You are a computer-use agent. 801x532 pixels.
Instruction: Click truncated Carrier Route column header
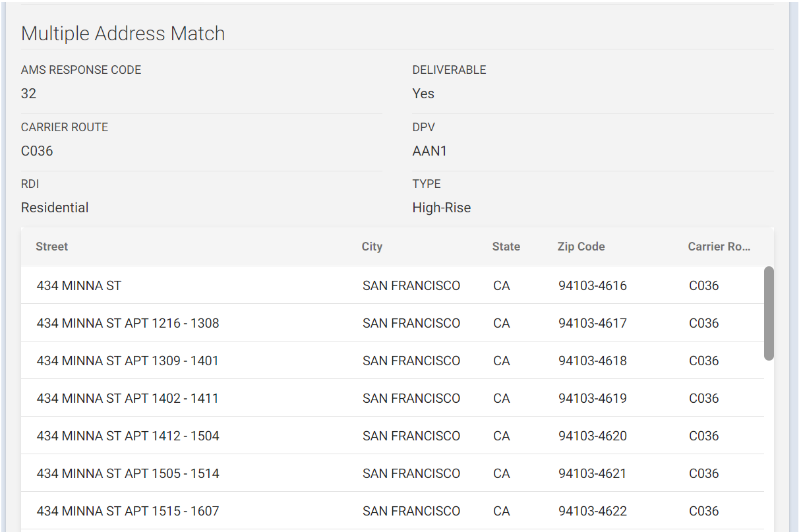coord(719,247)
